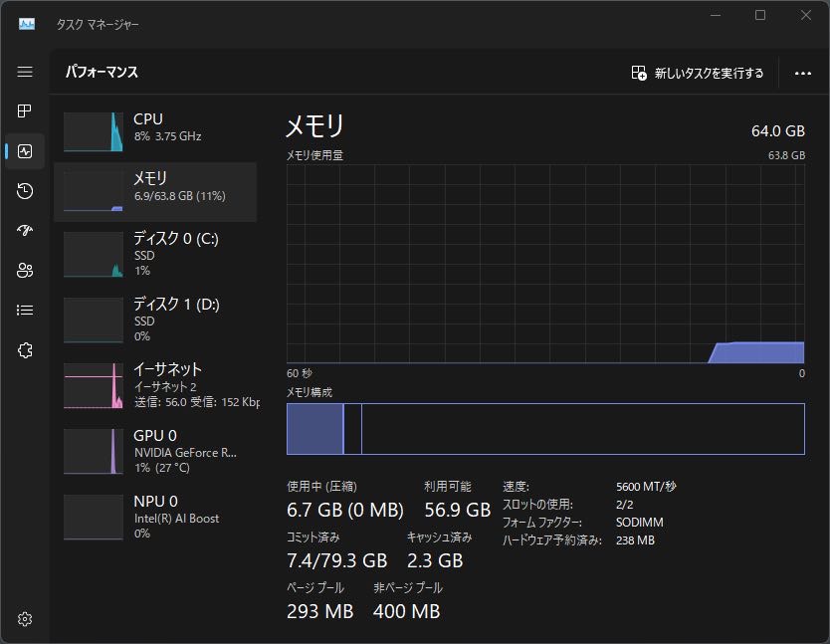The height and width of the screenshot is (644, 830).
Task: Open the App history page icon
Action: [x=25, y=191]
